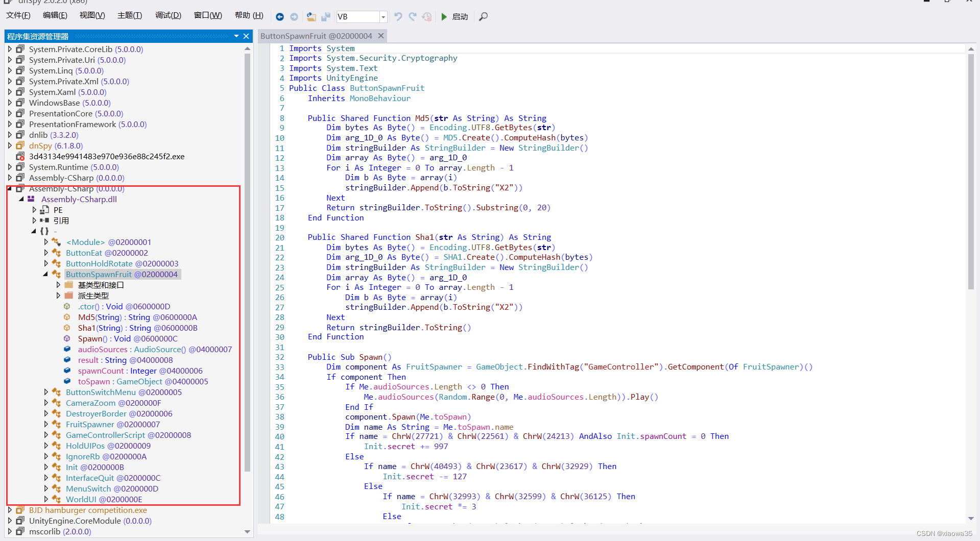This screenshot has height=541, width=980.
Task: Click the assembly tree scroll-up arrow
Action: click(x=247, y=48)
